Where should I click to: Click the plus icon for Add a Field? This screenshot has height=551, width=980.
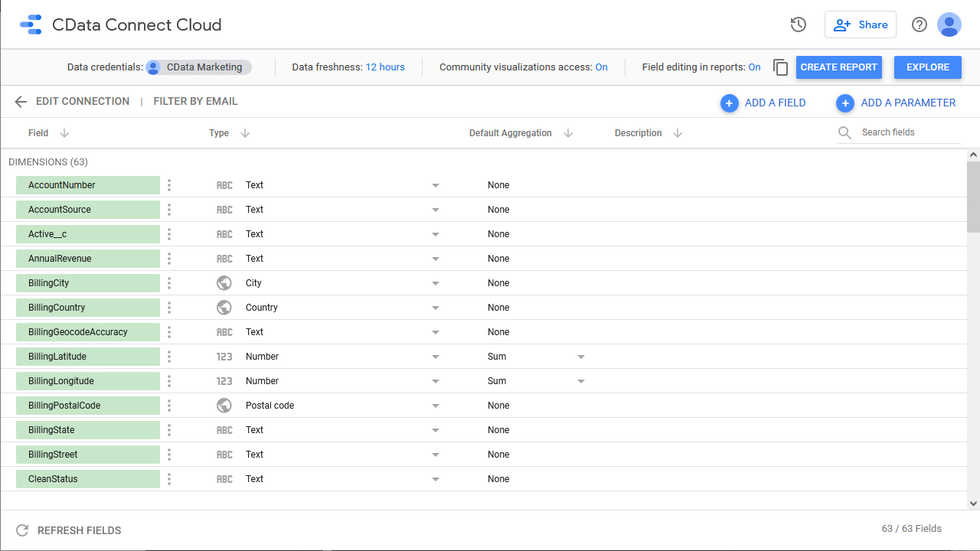pyautogui.click(x=730, y=103)
